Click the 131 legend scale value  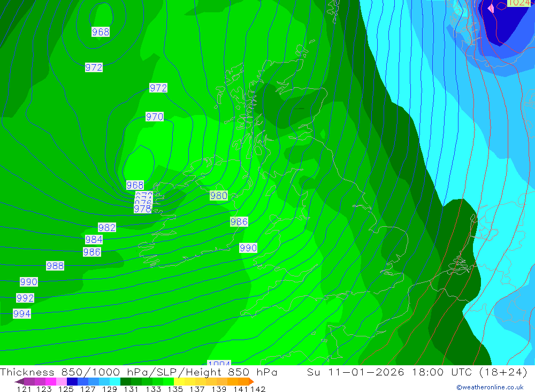(131, 389)
